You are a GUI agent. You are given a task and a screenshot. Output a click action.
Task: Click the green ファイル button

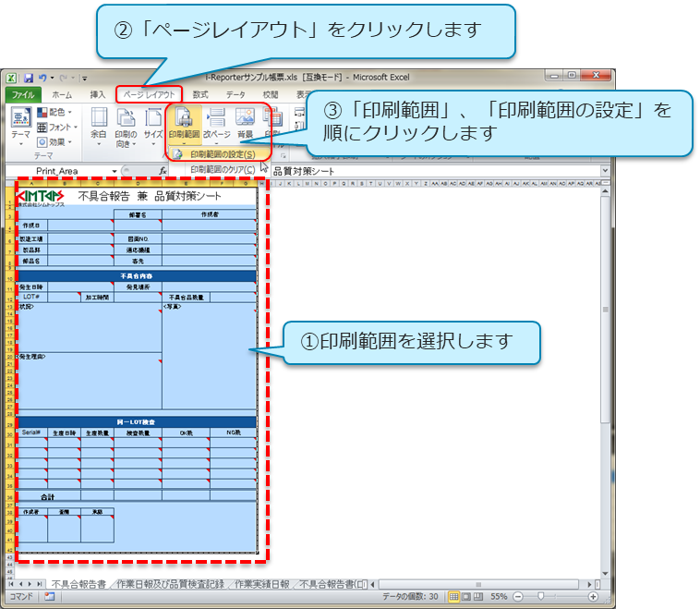(x=24, y=94)
